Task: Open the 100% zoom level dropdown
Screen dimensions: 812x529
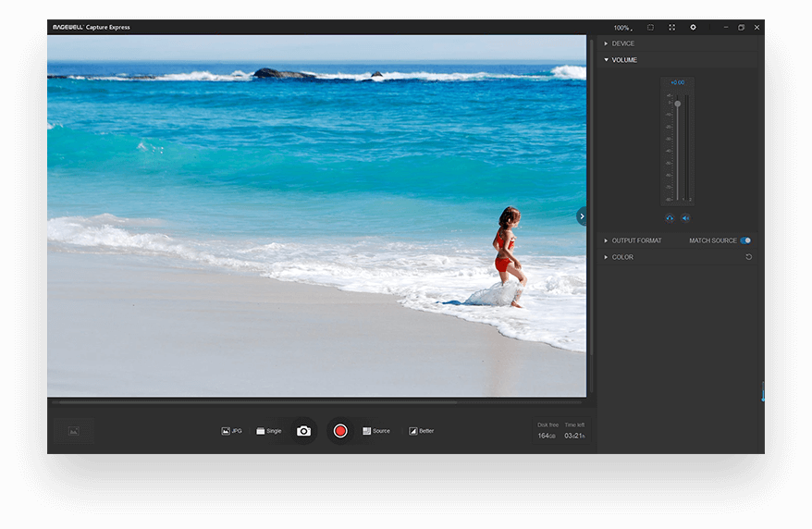Action: pyautogui.click(x=622, y=28)
